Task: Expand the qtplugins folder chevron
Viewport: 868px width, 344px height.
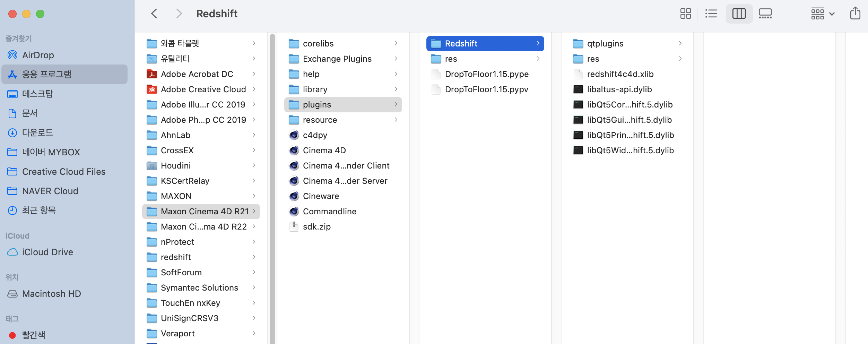Action: pyautogui.click(x=680, y=43)
